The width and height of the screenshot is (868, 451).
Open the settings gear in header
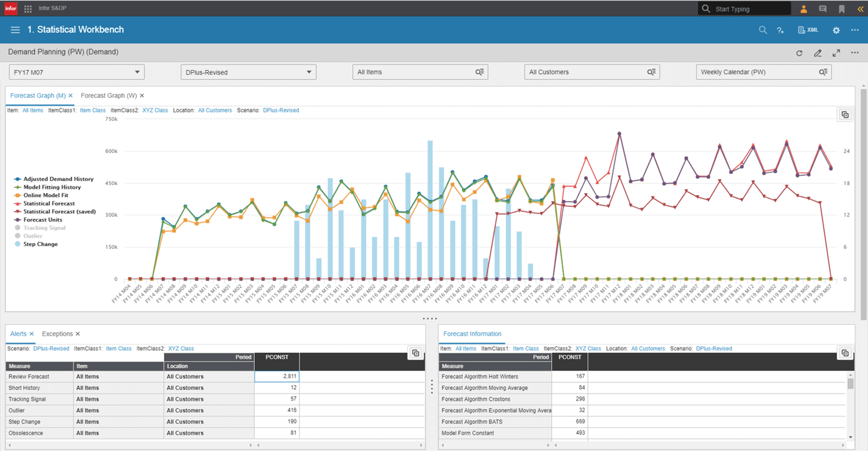[836, 30]
